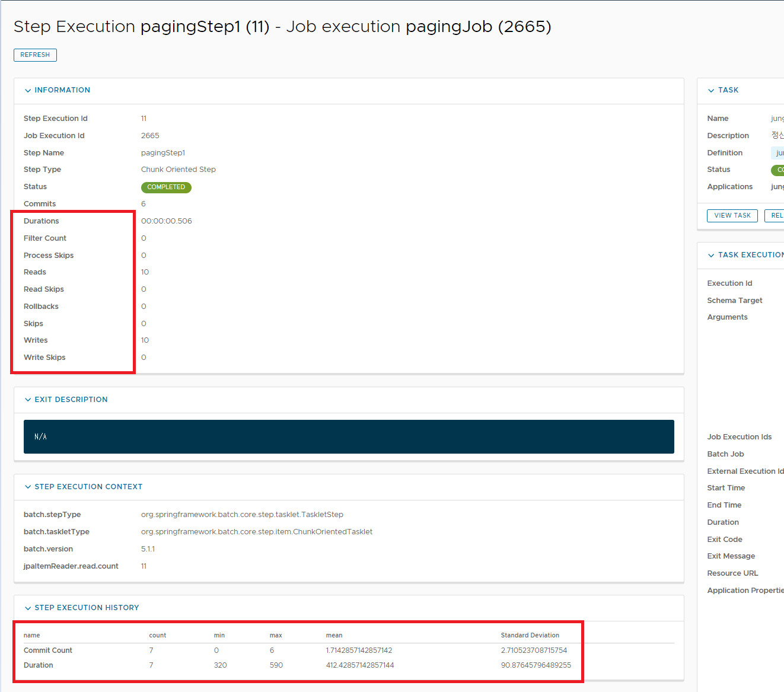Select the Step Execution Id label
This screenshot has width=784, height=692.
coord(56,119)
